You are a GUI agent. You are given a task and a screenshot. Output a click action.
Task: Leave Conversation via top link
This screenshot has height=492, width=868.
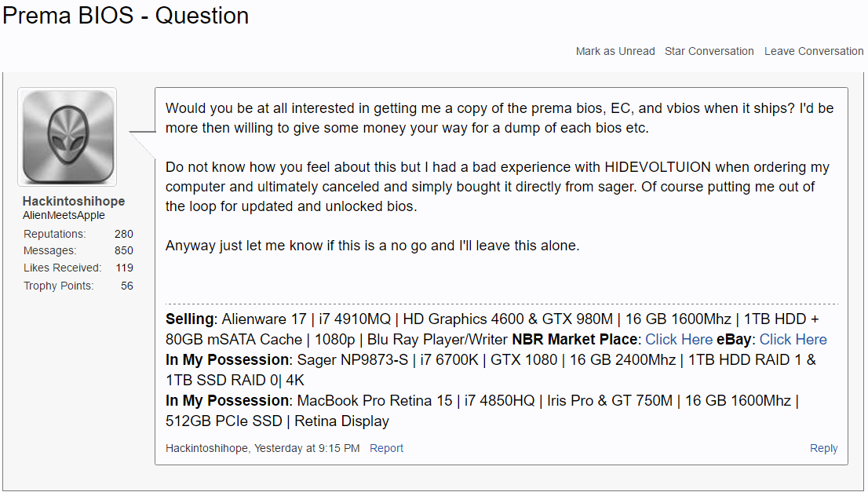point(814,51)
